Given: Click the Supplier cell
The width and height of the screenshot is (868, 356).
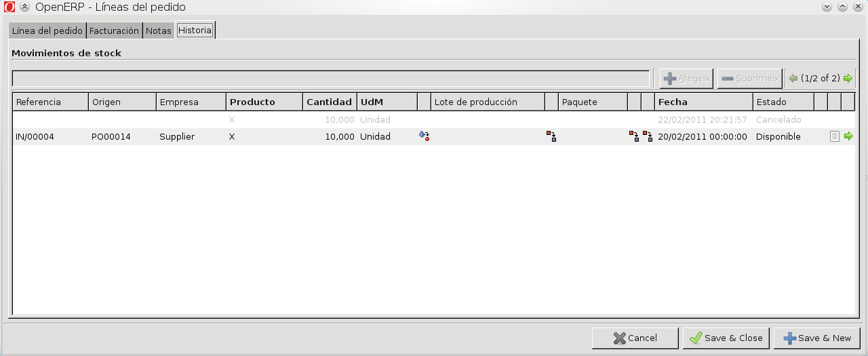Looking at the screenshot, I should [177, 136].
